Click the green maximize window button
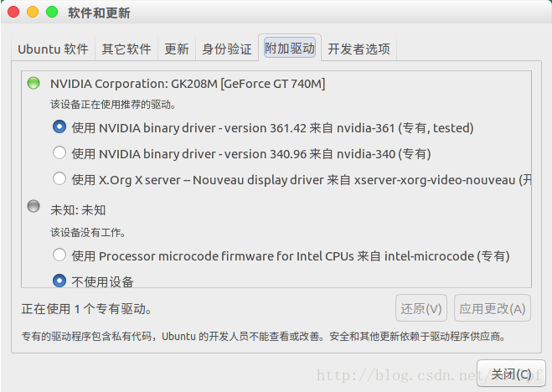552x392 pixels. 52,13
